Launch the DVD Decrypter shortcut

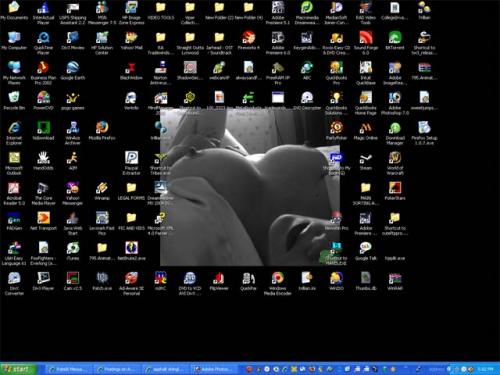tap(307, 101)
